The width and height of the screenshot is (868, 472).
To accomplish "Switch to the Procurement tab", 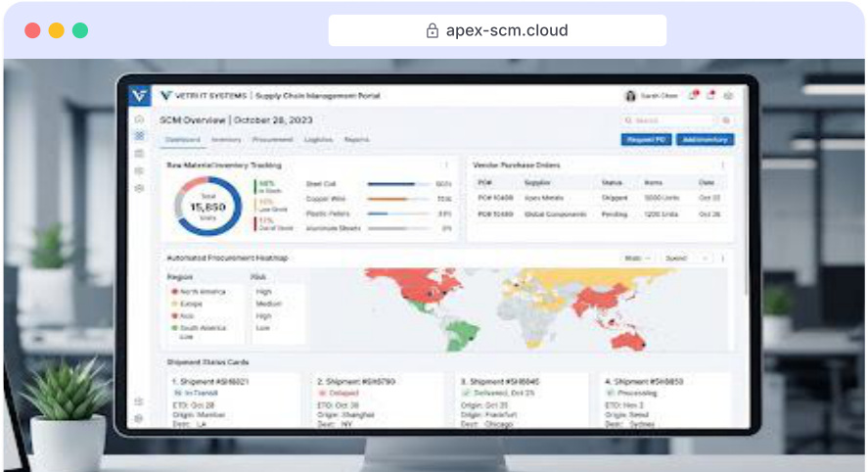I will 272,140.
